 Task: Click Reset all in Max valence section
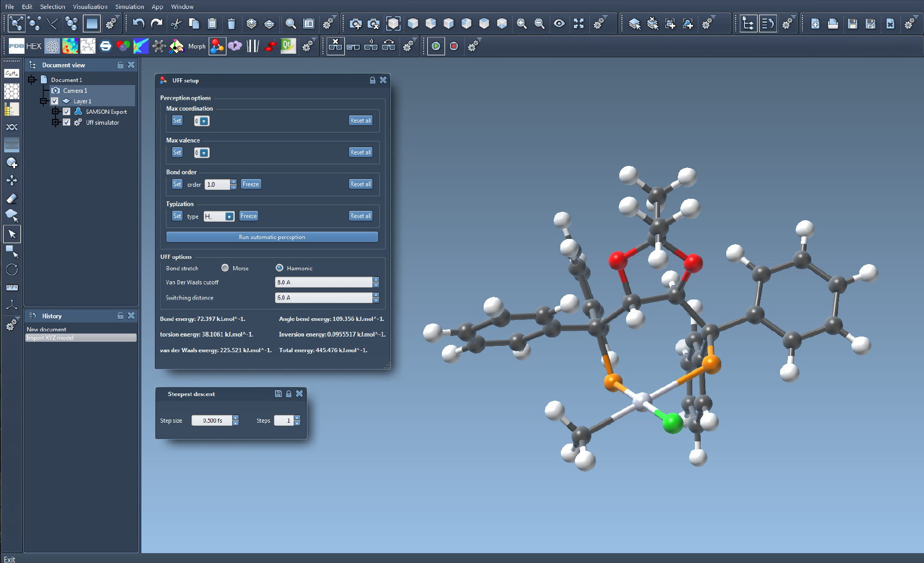point(361,152)
